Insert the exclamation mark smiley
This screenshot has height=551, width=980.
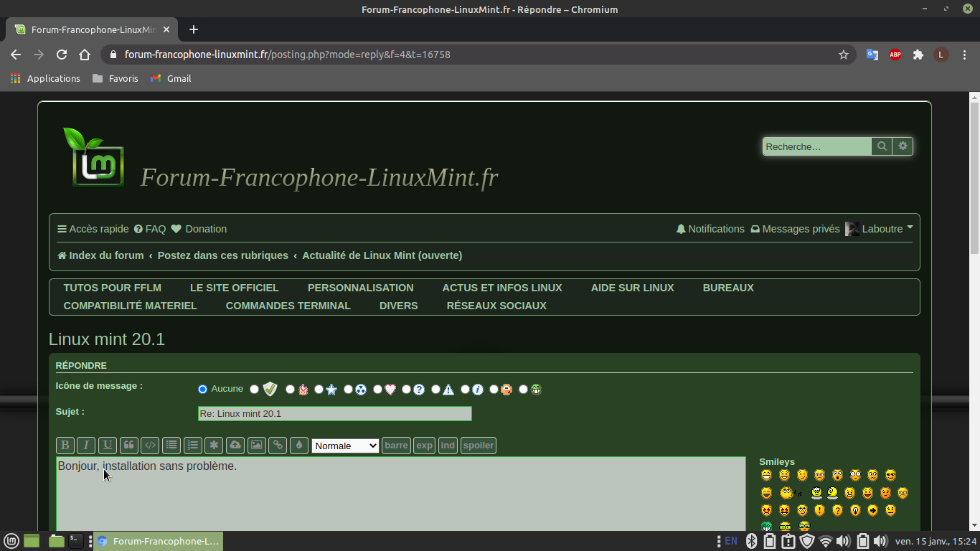(x=820, y=511)
